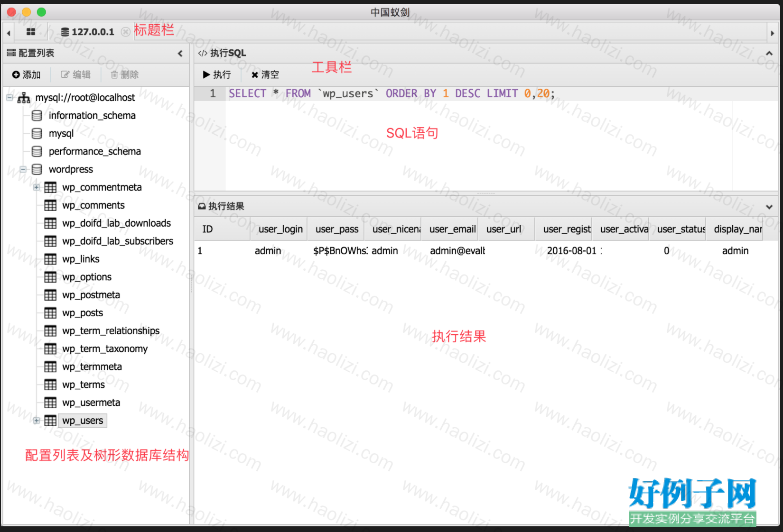Select the mysql://root@localhost connection icon

point(24,98)
